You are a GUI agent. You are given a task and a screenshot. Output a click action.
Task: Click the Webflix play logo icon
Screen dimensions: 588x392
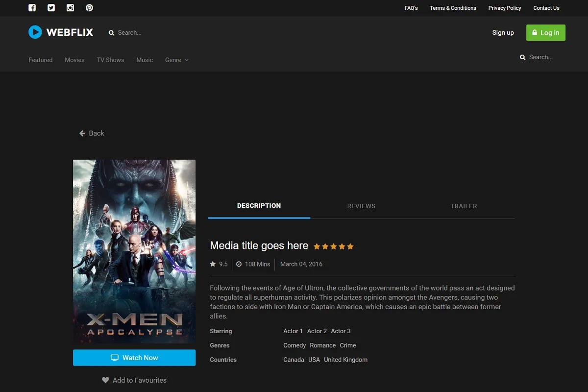[35, 32]
